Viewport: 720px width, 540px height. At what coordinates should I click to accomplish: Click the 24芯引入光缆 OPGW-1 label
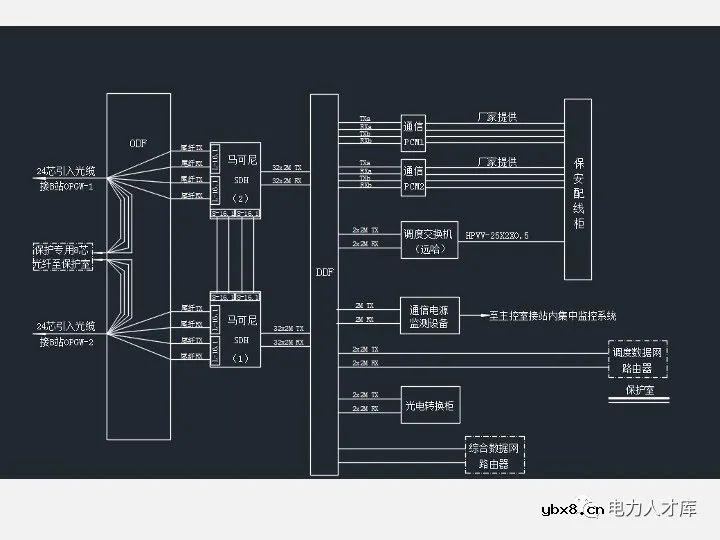pos(65,180)
